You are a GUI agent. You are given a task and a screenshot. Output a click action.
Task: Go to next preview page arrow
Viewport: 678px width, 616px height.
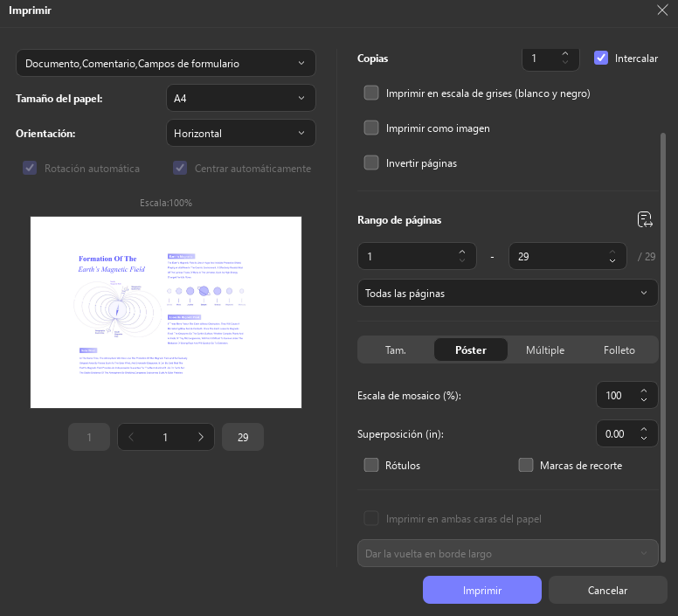click(x=201, y=437)
